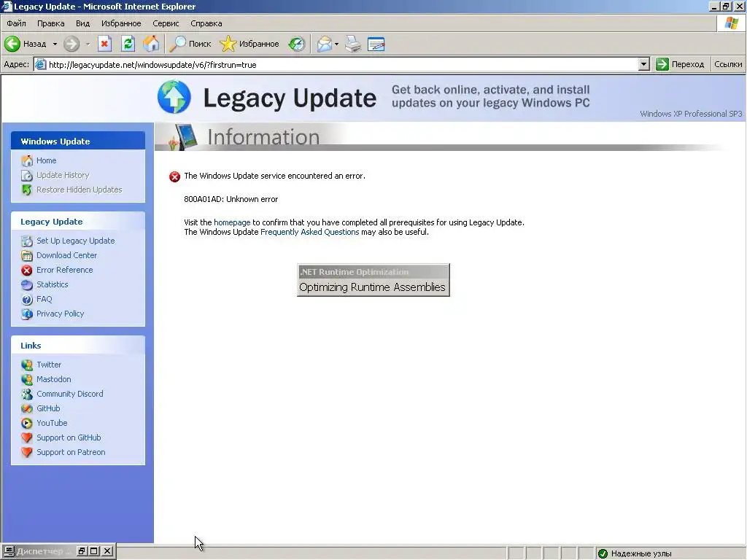Expand the Mail button dropdown arrow
The height and width of the screenshot is (560, 747).
tap(336, 44)
